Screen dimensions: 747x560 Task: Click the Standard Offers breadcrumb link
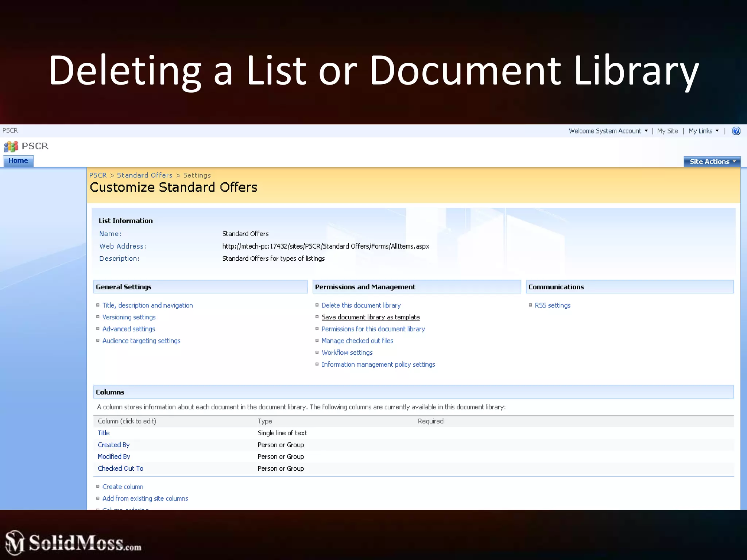tap(144, 175)
